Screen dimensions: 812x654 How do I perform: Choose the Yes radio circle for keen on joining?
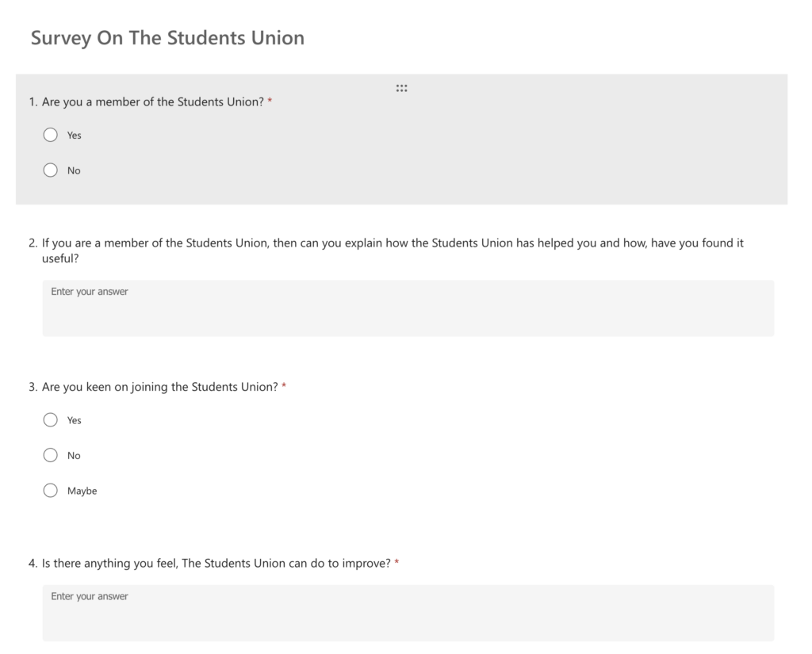tap(50, 420)
